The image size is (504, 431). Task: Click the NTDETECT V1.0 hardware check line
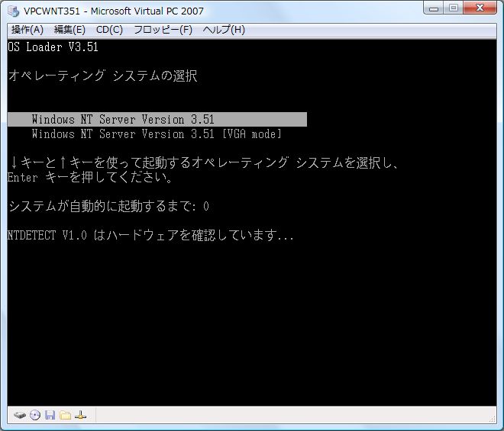150,235
